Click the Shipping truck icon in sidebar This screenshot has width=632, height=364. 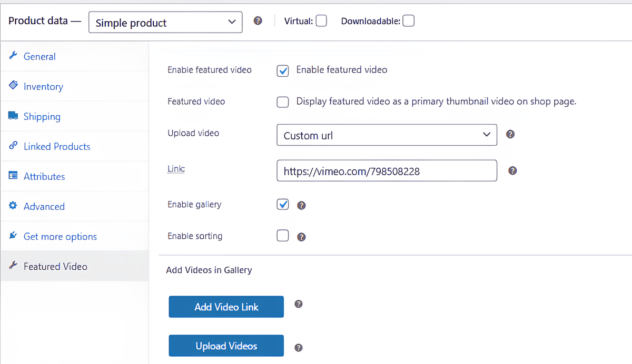13,116
